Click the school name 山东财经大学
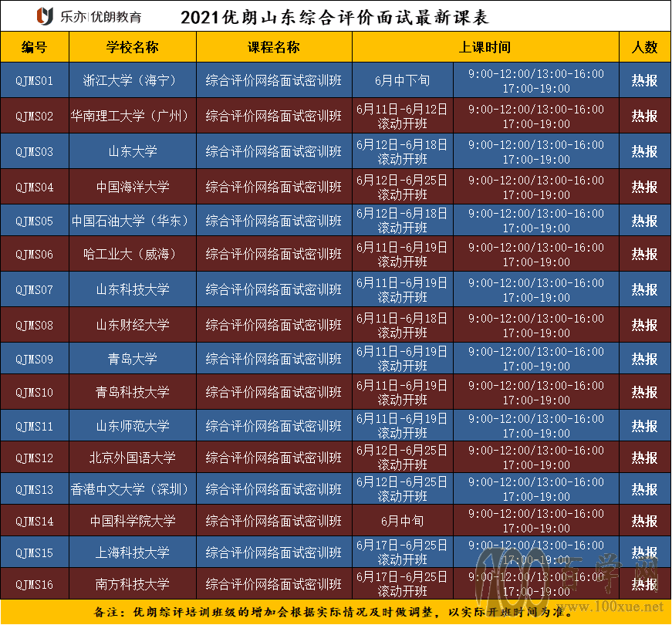 point(133,325)
